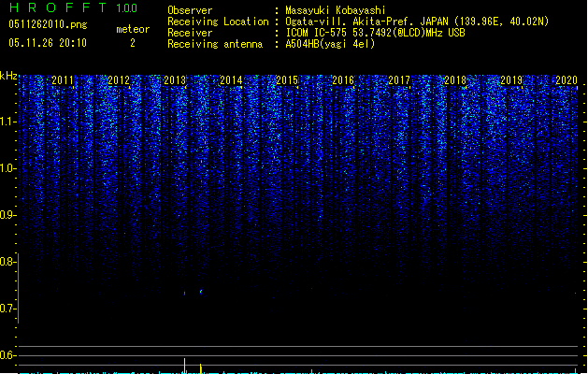Image resolution: width=588 pixels, height=374 pixels.
Task: Click the 2016 time marker
Action: pos(343,80)
